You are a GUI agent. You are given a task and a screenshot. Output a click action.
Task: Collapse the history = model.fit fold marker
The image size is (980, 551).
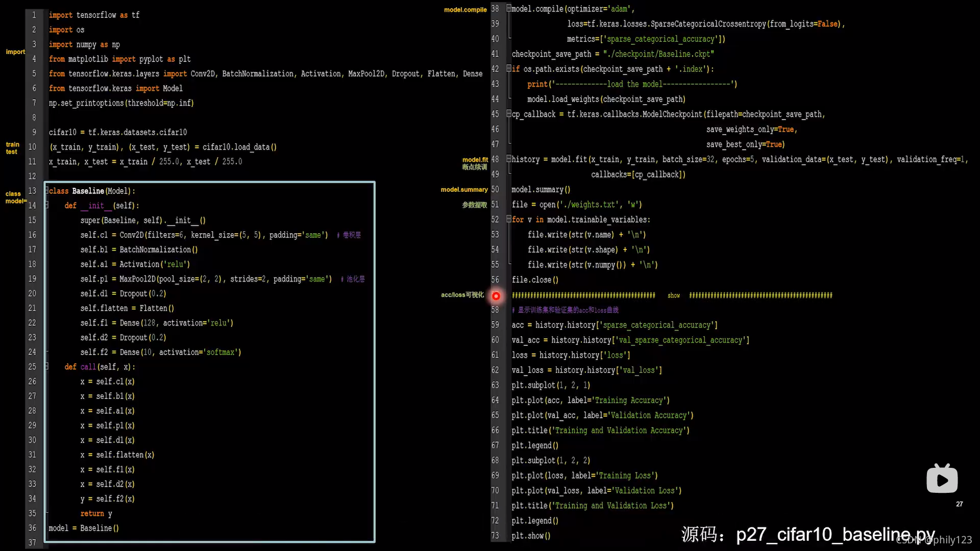pos(508,159)
